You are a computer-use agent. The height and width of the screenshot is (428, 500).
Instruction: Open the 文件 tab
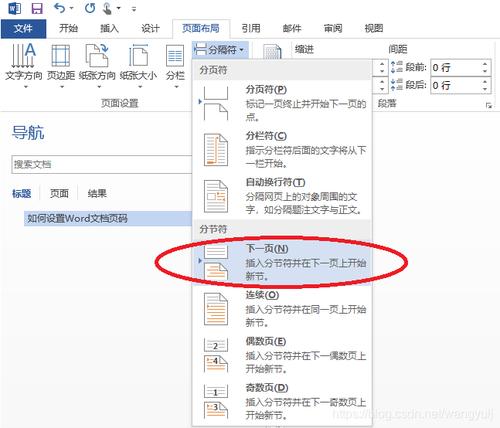[x=23, y=29]
